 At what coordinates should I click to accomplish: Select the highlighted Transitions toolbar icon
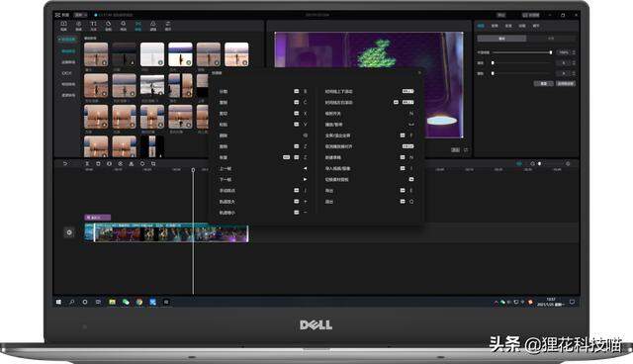138,26
